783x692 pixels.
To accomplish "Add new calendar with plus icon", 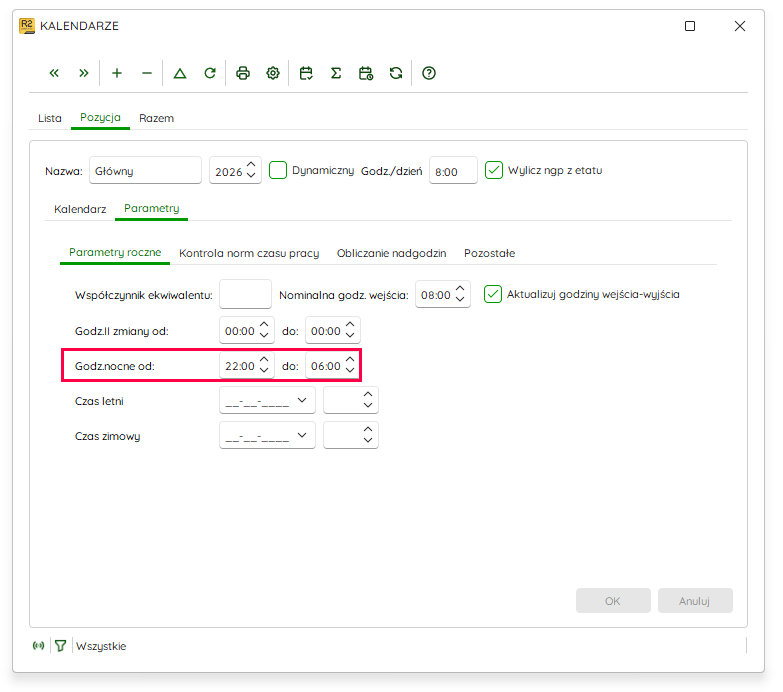I will point(117,73).
